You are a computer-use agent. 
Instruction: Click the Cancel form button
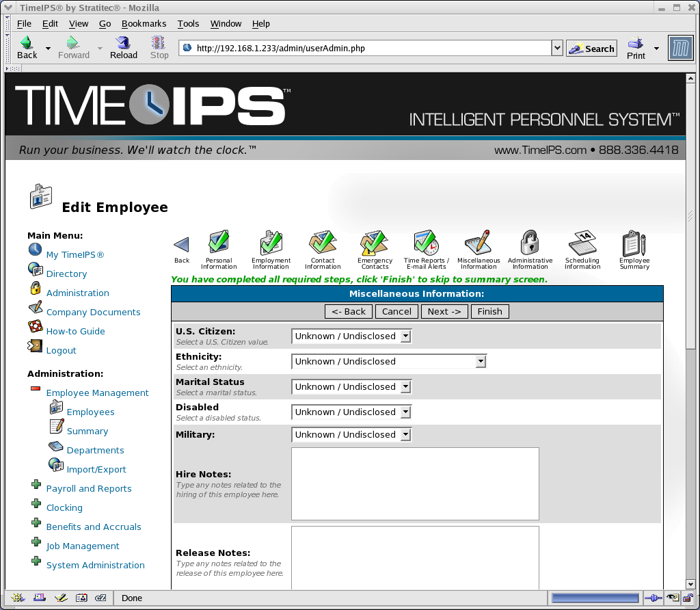coord(396,311)
